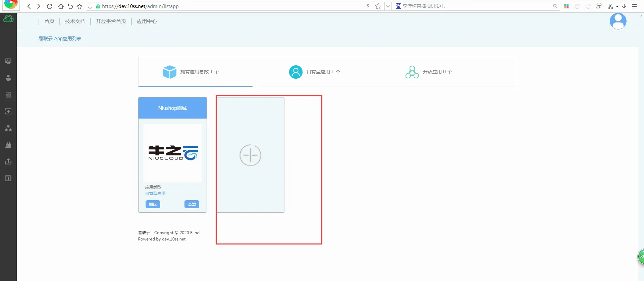Click the upload share sidebar icon
Screen dimensions: 644x281
point(8,161)
